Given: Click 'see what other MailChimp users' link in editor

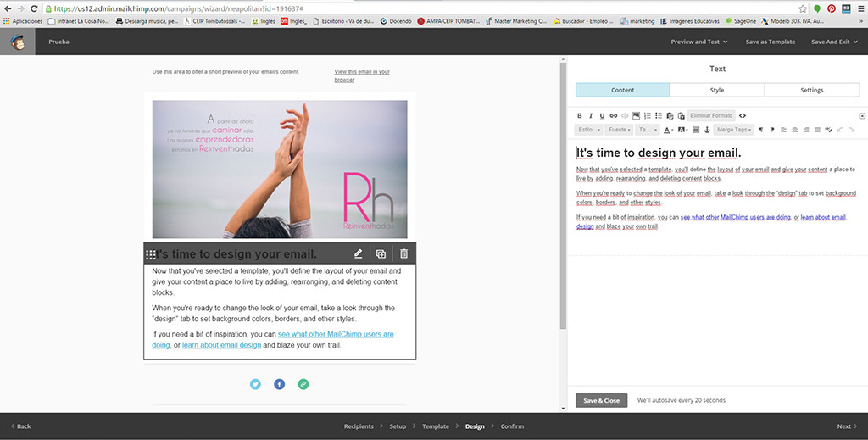Looking at the screenshot, I should pos(735,218).
